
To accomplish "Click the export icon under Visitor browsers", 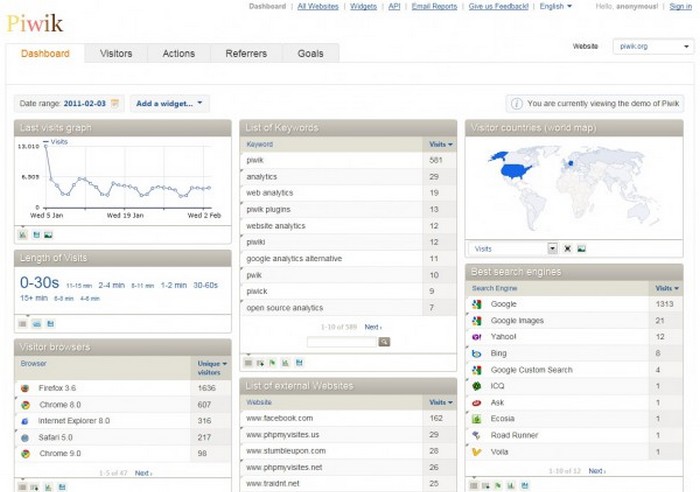I will [62, 487].
